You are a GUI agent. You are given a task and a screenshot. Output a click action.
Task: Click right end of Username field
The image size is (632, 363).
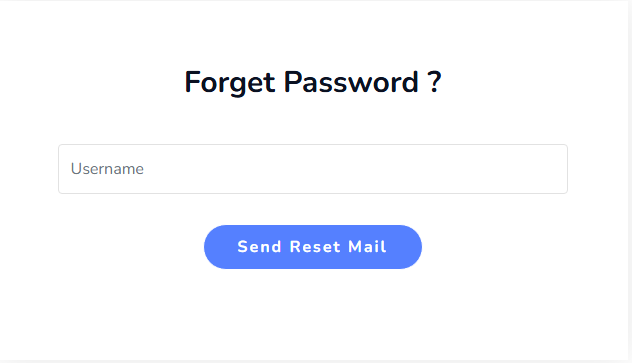tap(556, 169)
